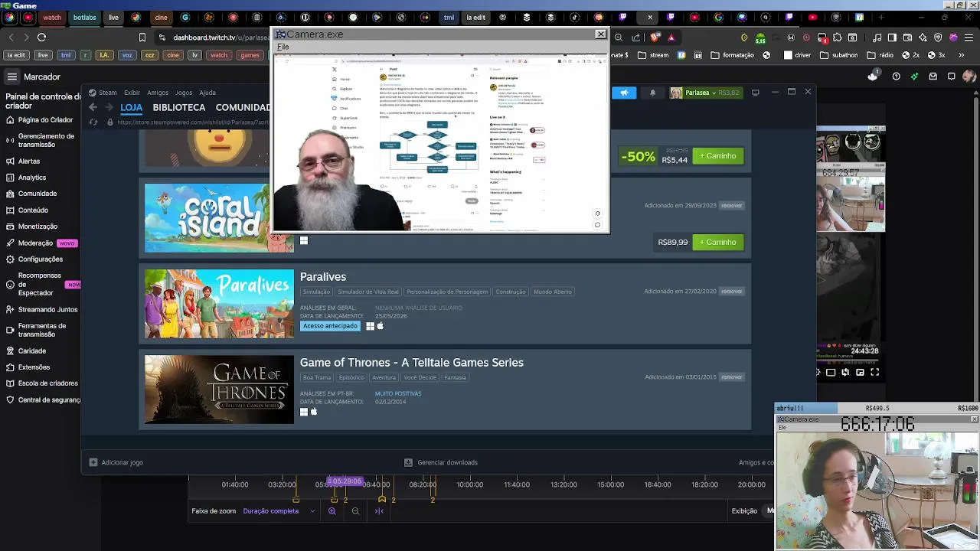Open Twitch whispers chat bubble icon
This screenshot has height=551, width=980.
click(950, 76)
